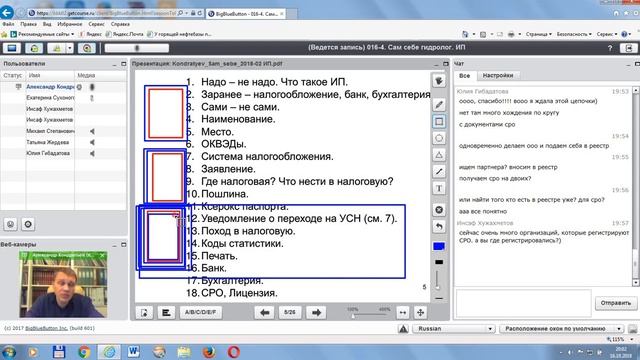The width and height of the screenshot is (640, 360).
Task: Open the Файл browser menu
Action: (x=8, y=24)
